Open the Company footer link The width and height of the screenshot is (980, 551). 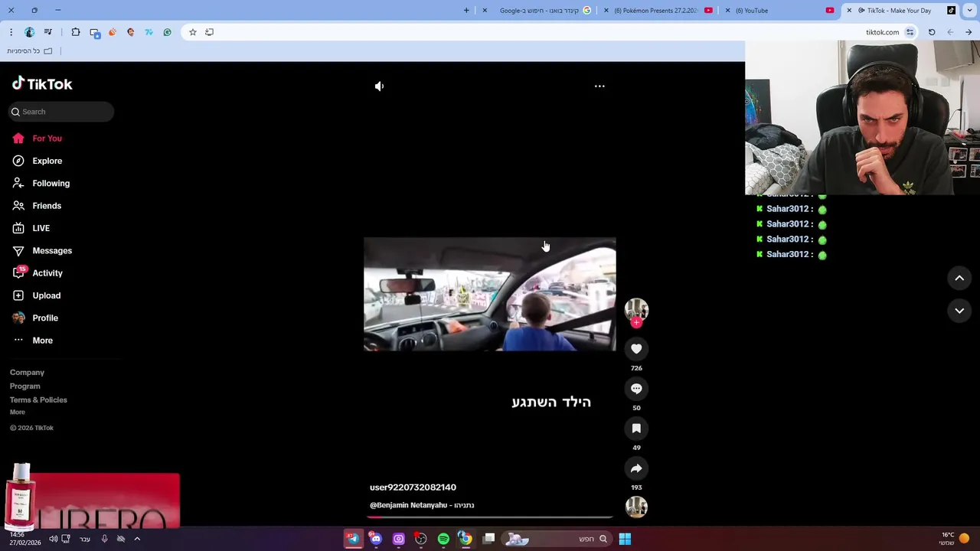point(27,373)
